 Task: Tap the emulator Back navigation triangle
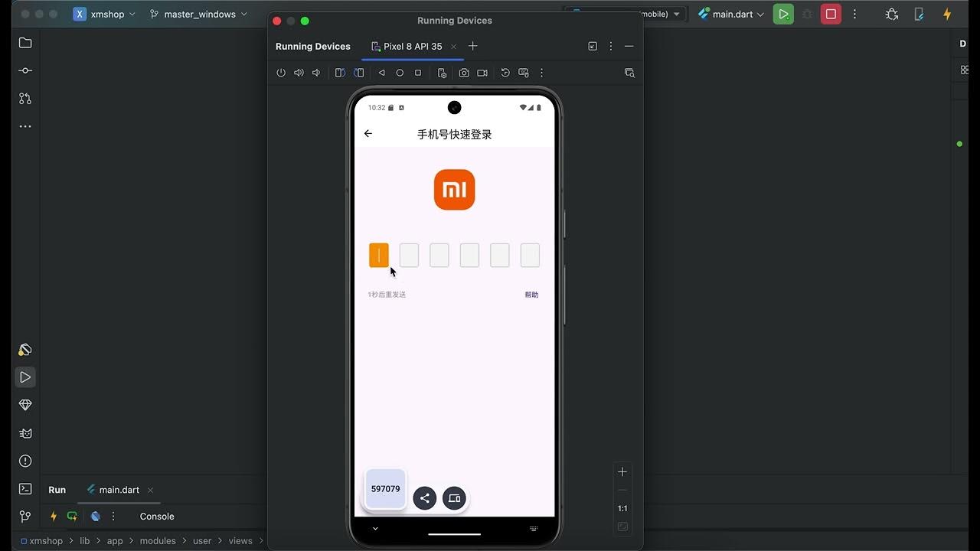pos(381,73)
